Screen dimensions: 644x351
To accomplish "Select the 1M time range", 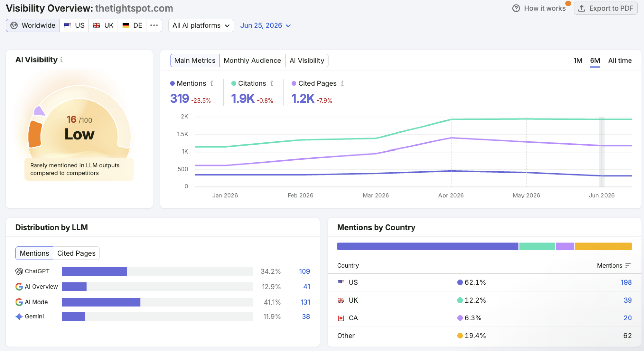I will pos(578,60).
